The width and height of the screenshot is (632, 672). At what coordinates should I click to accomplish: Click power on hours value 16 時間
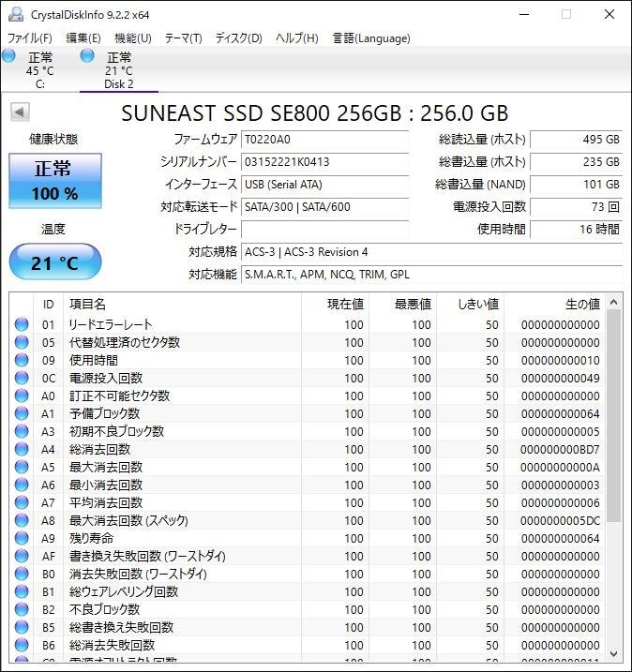click(577, 230)
